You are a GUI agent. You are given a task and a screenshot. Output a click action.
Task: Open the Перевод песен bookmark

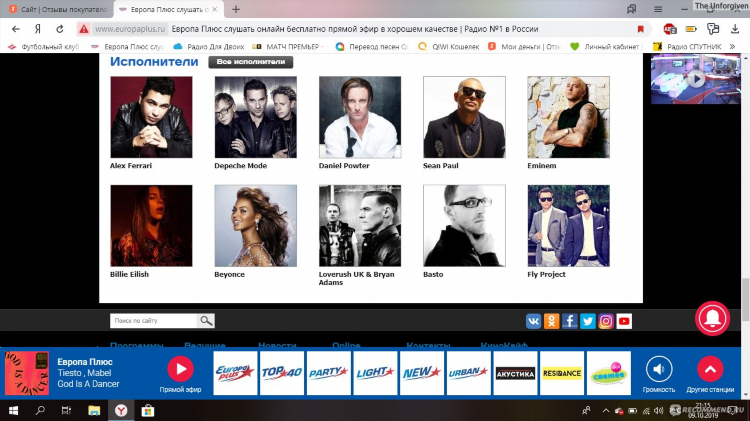pos(372,46)
